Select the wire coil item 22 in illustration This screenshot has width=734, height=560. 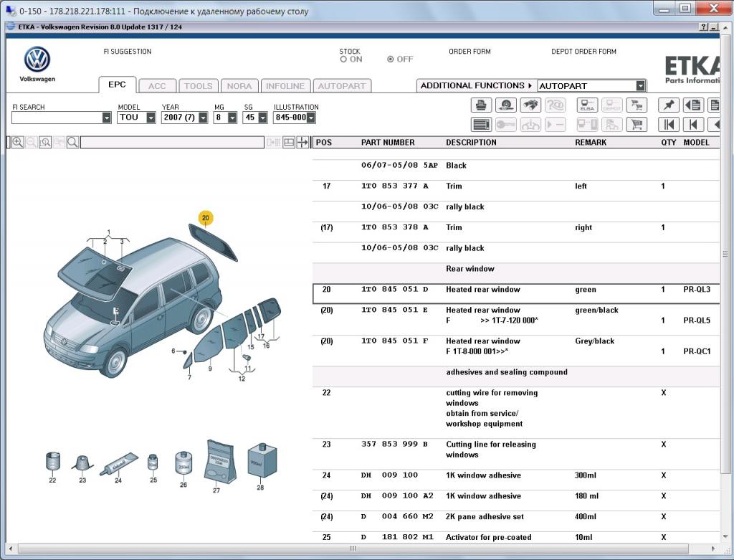[x=53, y=462]
